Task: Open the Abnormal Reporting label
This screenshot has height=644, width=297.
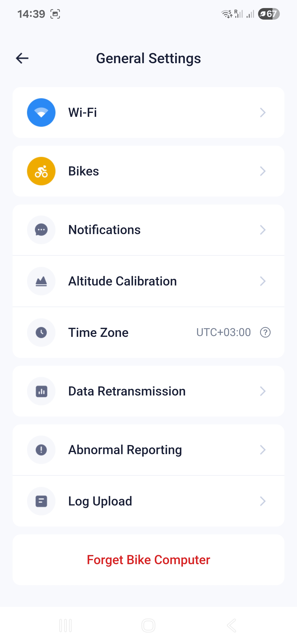Action: [x=125, y=450]
